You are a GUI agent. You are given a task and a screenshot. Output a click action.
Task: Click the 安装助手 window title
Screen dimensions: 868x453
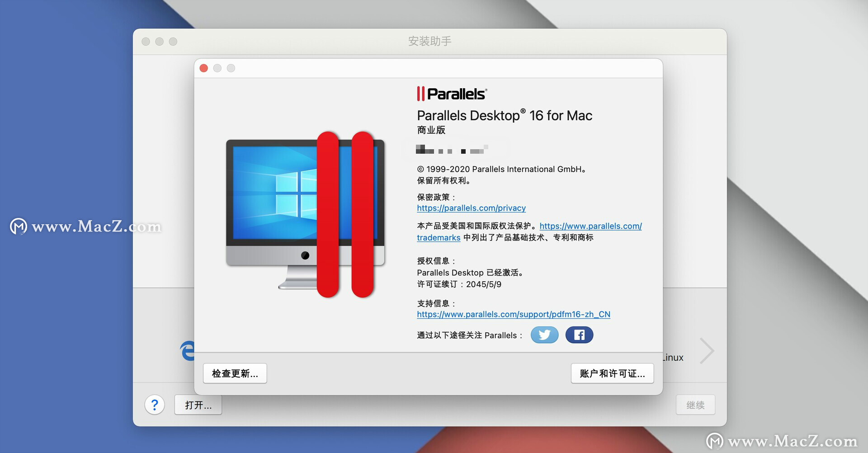(x=429, y=41)
